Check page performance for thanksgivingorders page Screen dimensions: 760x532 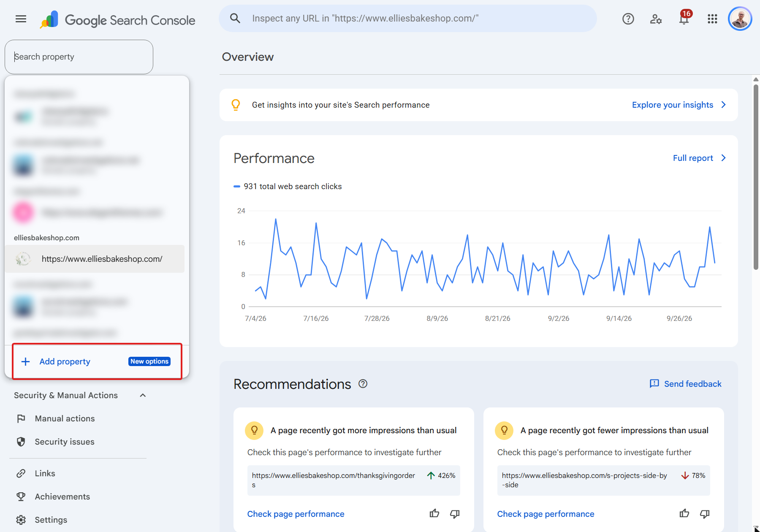coord(296,514)
